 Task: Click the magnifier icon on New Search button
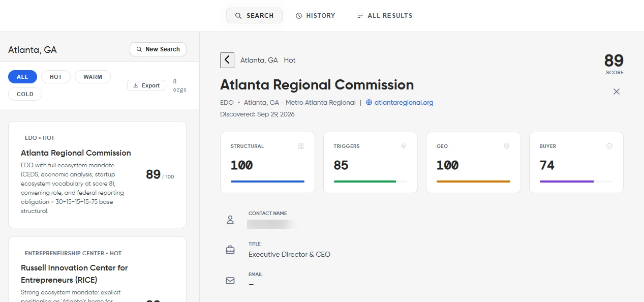coord(139,49)
